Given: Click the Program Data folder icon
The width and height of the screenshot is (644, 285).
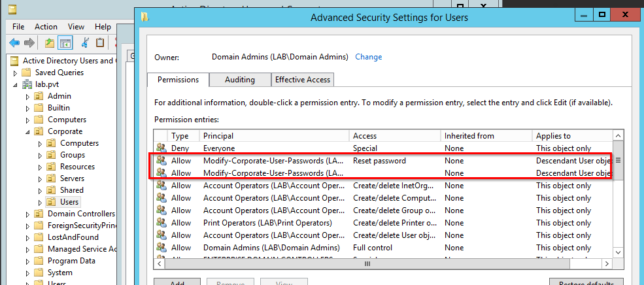Looking at the screenshot, I should (39, 261).
